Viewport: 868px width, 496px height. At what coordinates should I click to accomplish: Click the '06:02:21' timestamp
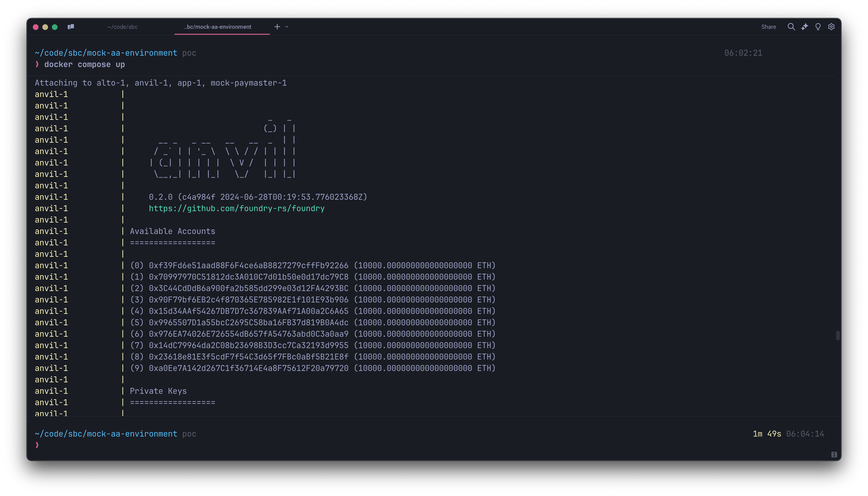[x=743, y=53]
